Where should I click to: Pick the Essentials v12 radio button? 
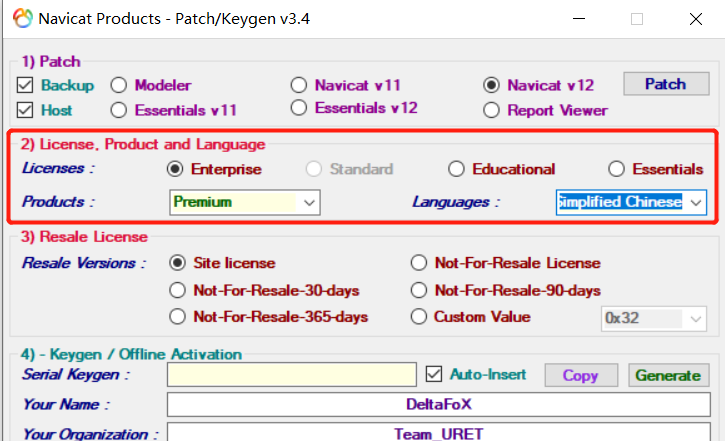click(299, 108)
